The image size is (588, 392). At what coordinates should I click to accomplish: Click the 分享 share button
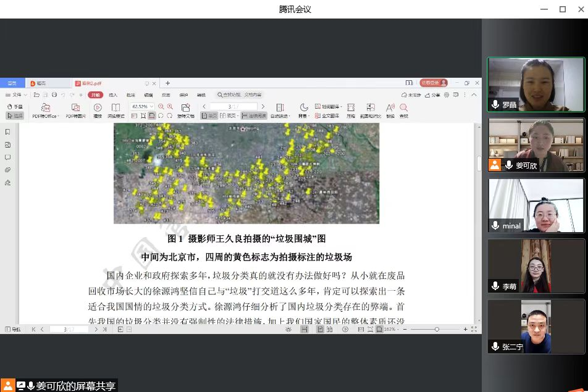coord(434,95)
